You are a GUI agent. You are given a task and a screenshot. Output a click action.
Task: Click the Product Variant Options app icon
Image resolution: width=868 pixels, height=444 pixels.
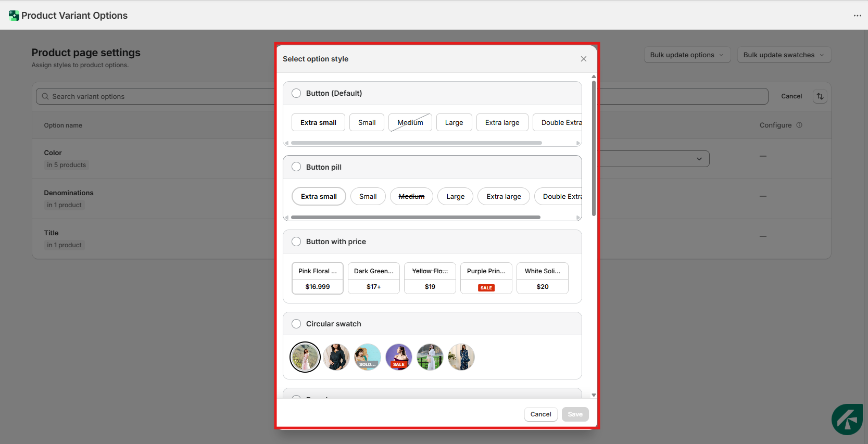pyautogui.click(x=14, y=16)
